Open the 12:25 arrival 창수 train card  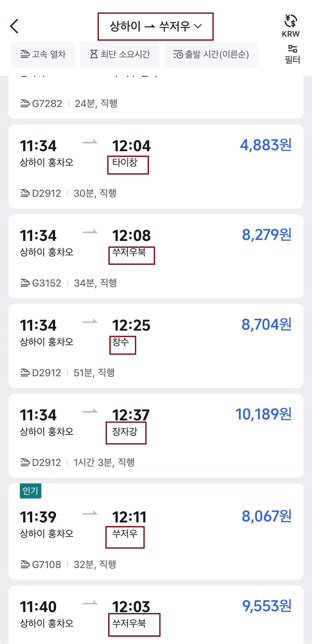[156, 346]
